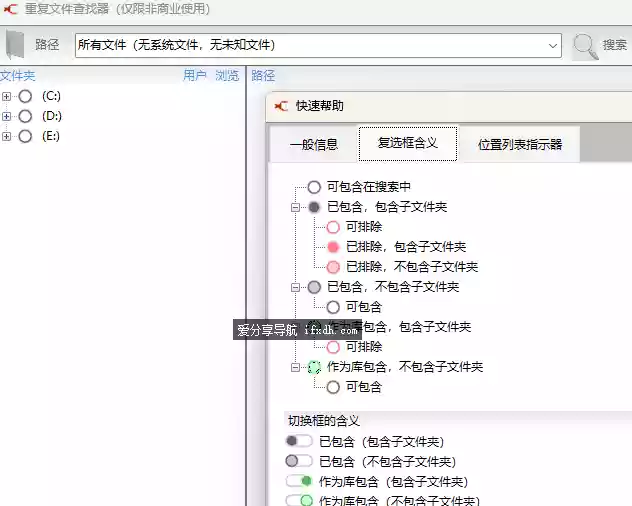632x506 pixels.
Task: Click the 快速帮助 dialog title
Action: 320,106
